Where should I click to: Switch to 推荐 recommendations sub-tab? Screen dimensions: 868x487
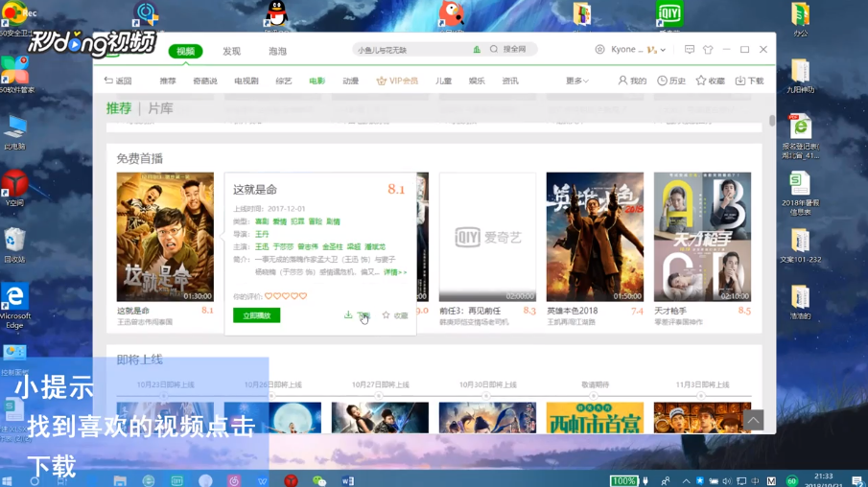click(119, 108)
